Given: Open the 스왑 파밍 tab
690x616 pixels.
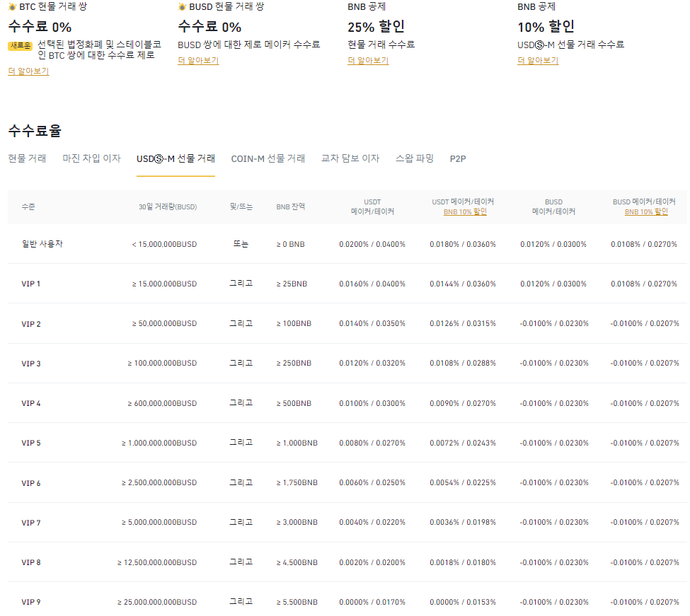Looking at the screenshot, I should (415, 158).
